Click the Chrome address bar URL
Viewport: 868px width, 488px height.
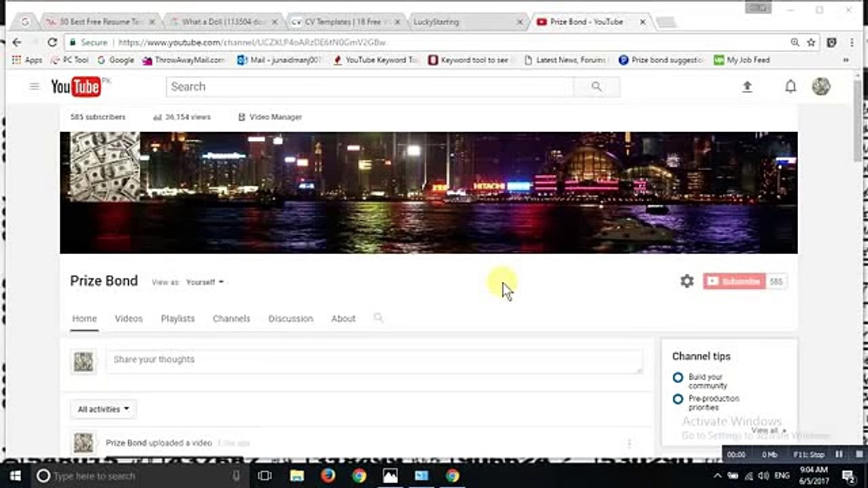point(252,42)
